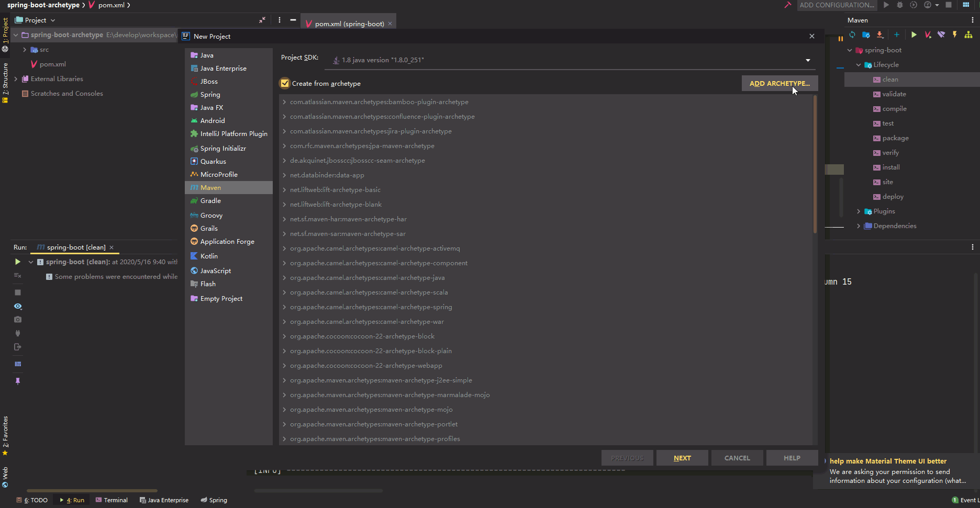Toggle Offline Mode icon in Maven toolbar
Viewport: 980px width, 508px height.
[941, 35]
